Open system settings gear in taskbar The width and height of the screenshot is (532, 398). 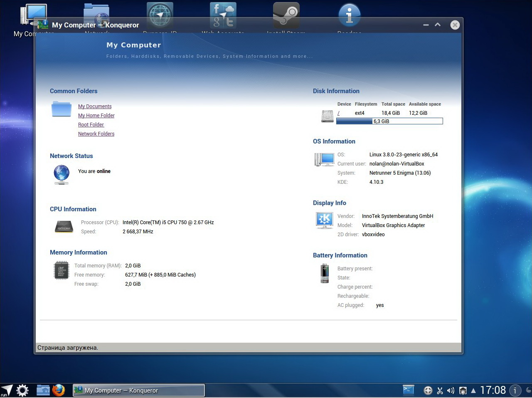pos(22,390)
